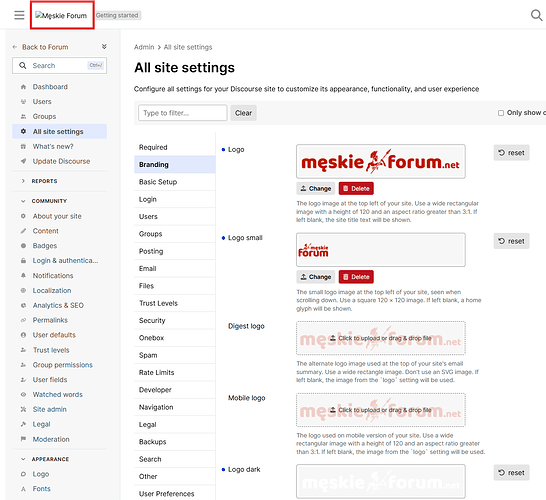Screen dimensions: 546x500
Task: Open the Login settings category
Action: click(x=174, y=199)
